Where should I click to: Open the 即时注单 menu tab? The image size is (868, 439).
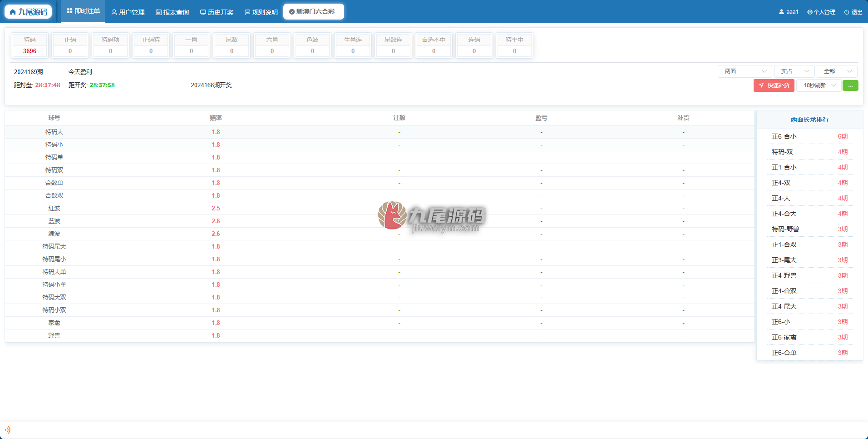[x=84, y=11]
